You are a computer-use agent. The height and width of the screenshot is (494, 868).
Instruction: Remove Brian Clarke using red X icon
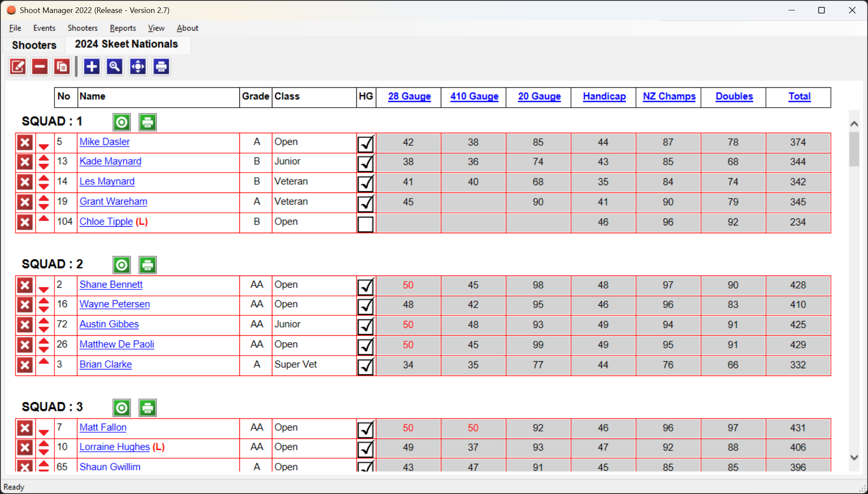(25, 365)
